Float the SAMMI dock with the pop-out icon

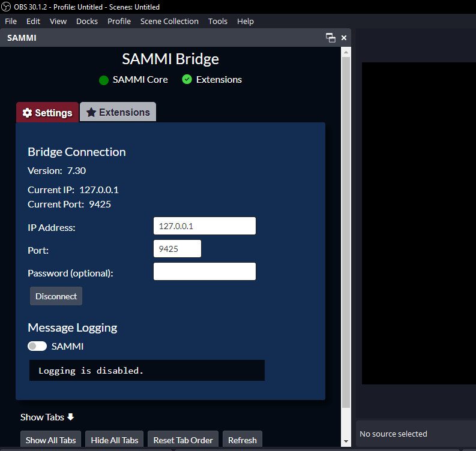pos(331,38)
